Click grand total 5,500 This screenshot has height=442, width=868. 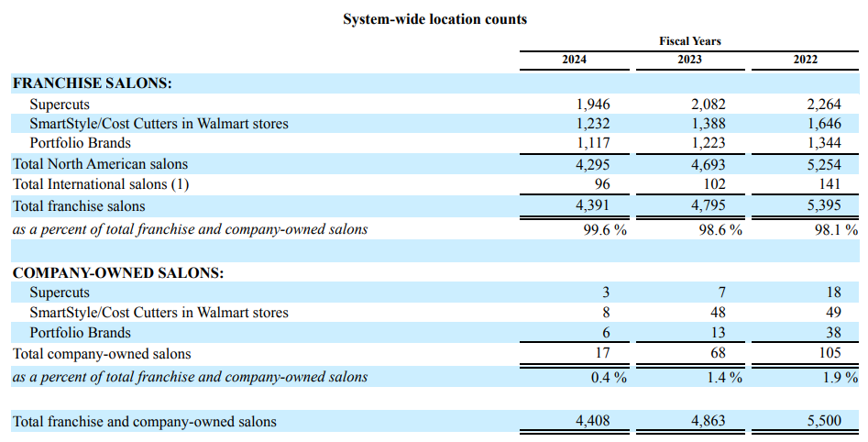tap(824, 420)
